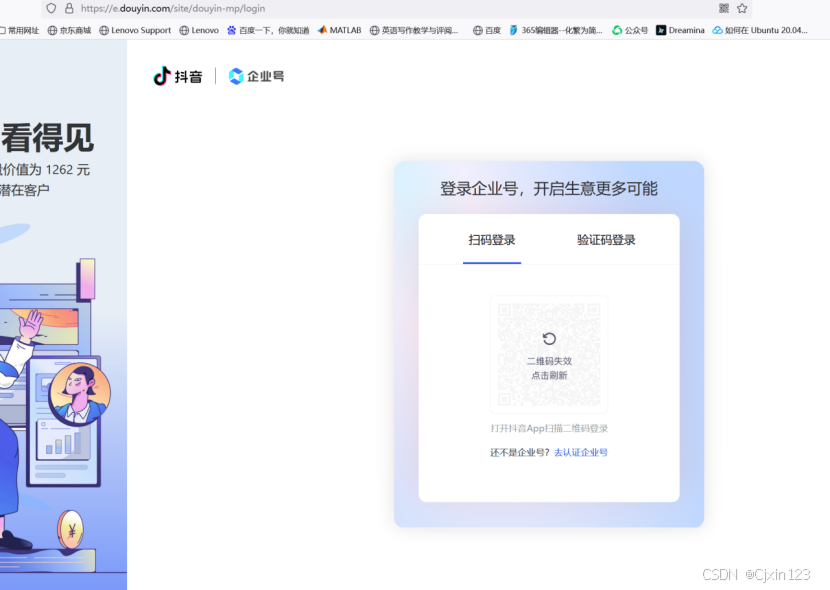Open the 如何在 Ubuntu 20.04 bookmark
This screenshot has height=590, width=830.
tap(760, 30)
